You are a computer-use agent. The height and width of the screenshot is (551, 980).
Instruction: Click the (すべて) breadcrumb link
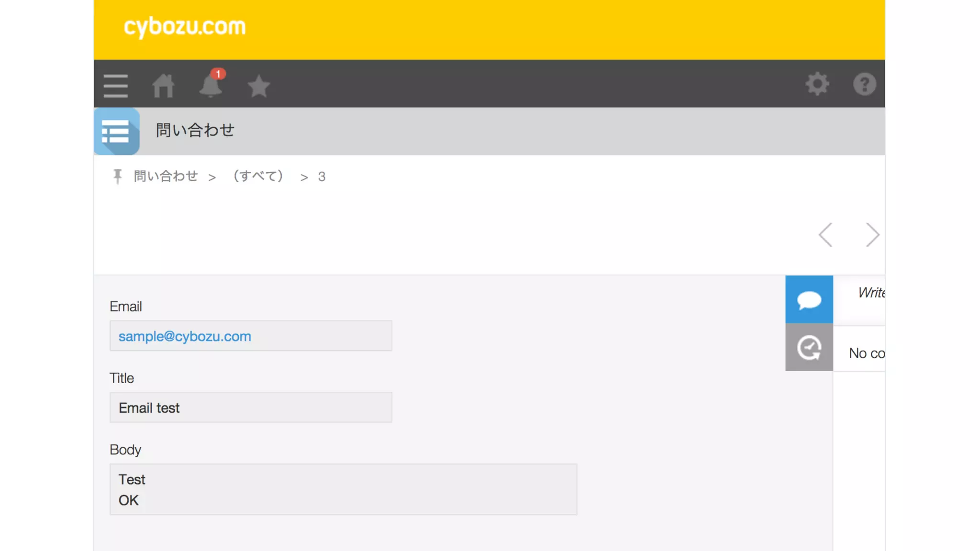[x=258, y=176]
